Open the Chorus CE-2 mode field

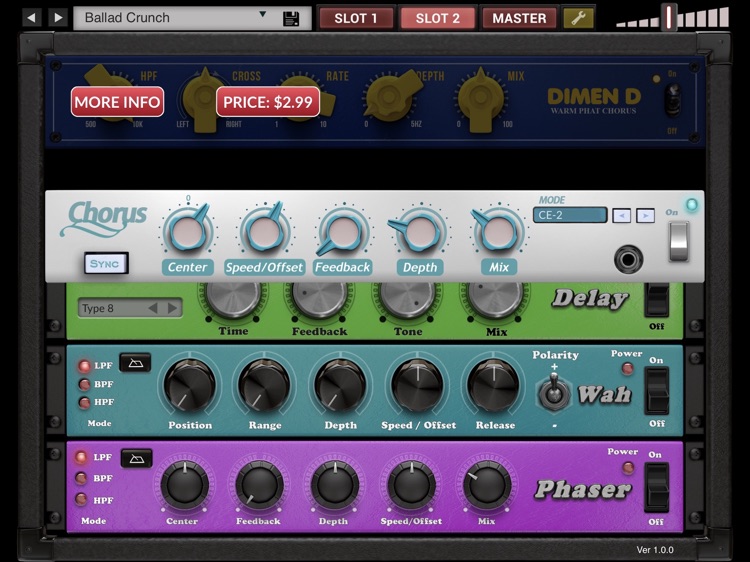tap(570, 215)
